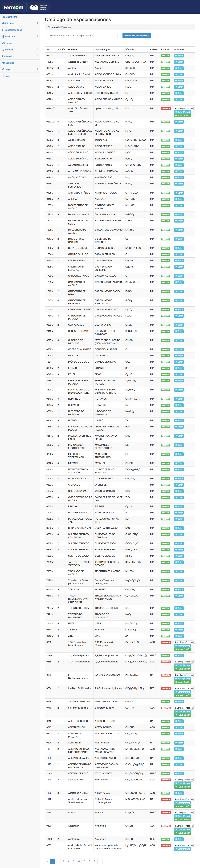Click lock icon for 0850 Ver Especificación
Viewport: 200px width, 868px height.
coord(176,642)
